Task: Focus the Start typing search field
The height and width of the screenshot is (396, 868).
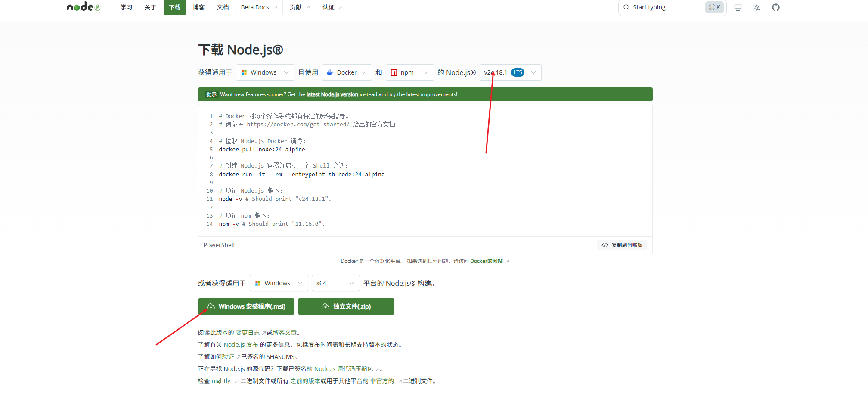Action: [672, 7]
